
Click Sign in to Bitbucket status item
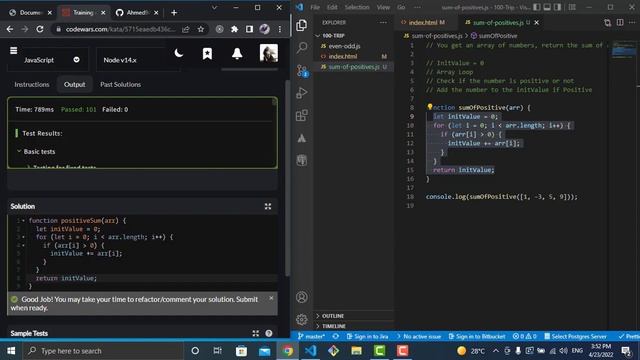click(x=477, y=337)
